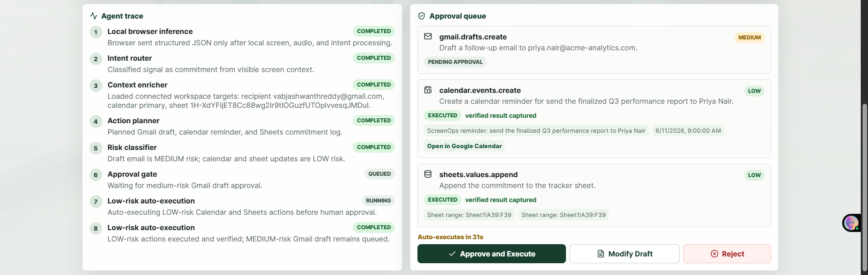The image size is (868, 275).
Task: Click verified result captured under calendar.events.create
Action: 500,116
